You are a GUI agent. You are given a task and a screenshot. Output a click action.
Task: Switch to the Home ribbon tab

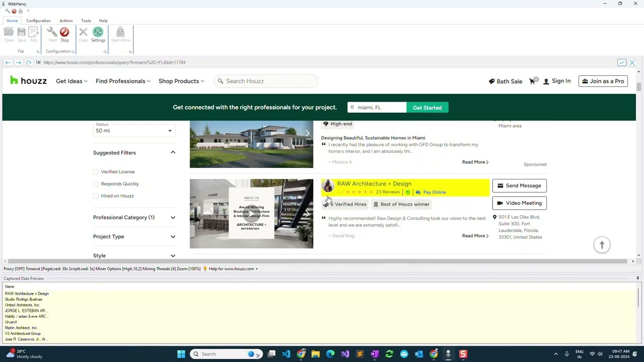coord(12,21)
